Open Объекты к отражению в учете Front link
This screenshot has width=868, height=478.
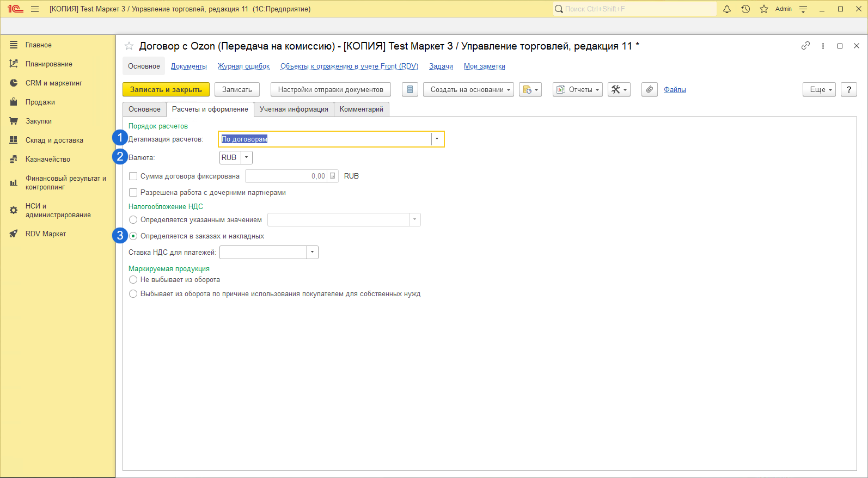[x=349, y=66]
